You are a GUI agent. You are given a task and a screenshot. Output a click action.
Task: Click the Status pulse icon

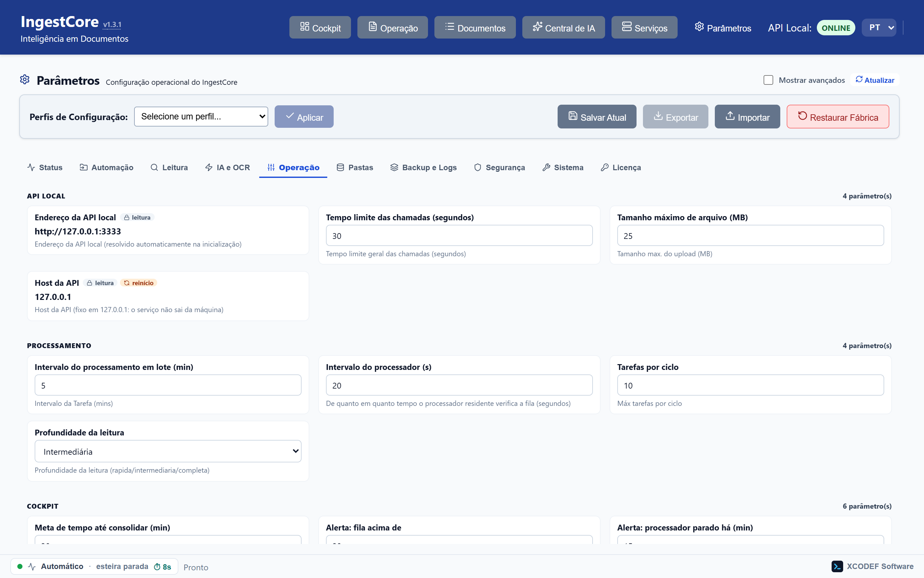[x=31, y=167]
